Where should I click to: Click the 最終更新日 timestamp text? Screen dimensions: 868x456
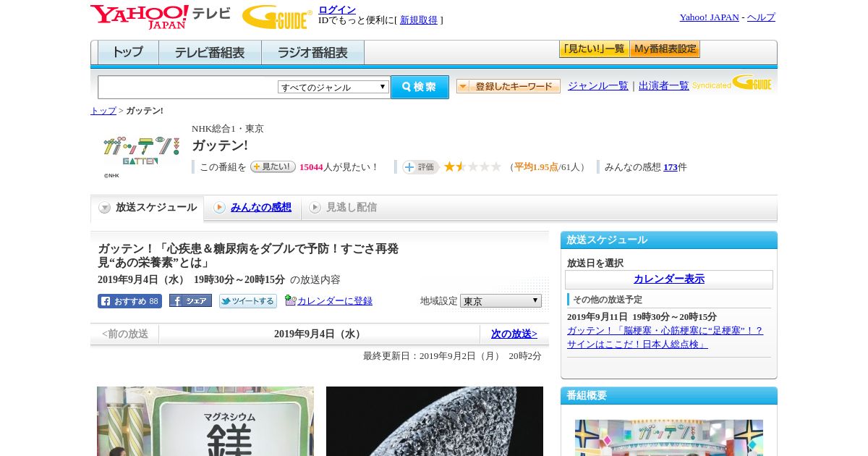(x=452, y=356)
